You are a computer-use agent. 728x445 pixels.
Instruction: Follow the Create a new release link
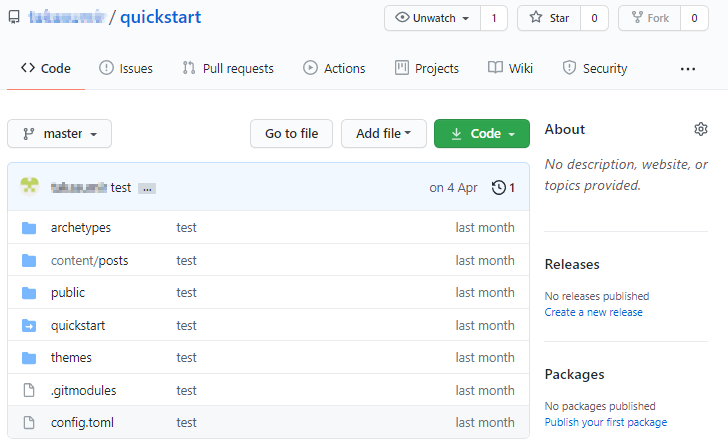[x=593, y=312]
